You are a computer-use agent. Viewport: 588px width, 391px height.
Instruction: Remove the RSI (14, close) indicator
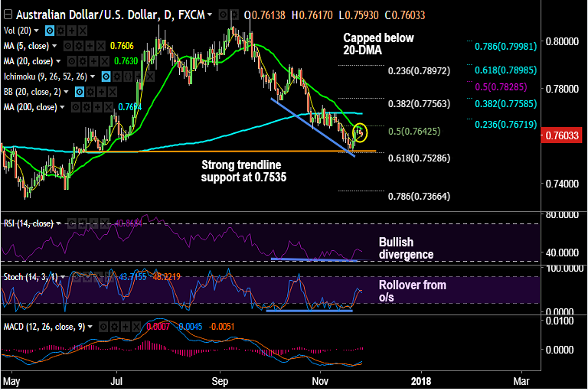coord(105,223)
